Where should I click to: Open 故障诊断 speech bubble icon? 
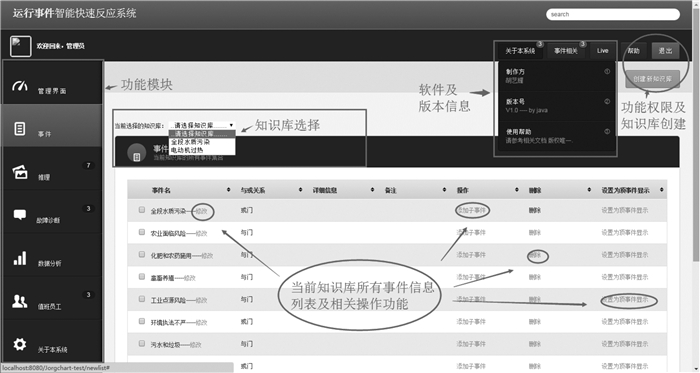[x=20, y=215]
